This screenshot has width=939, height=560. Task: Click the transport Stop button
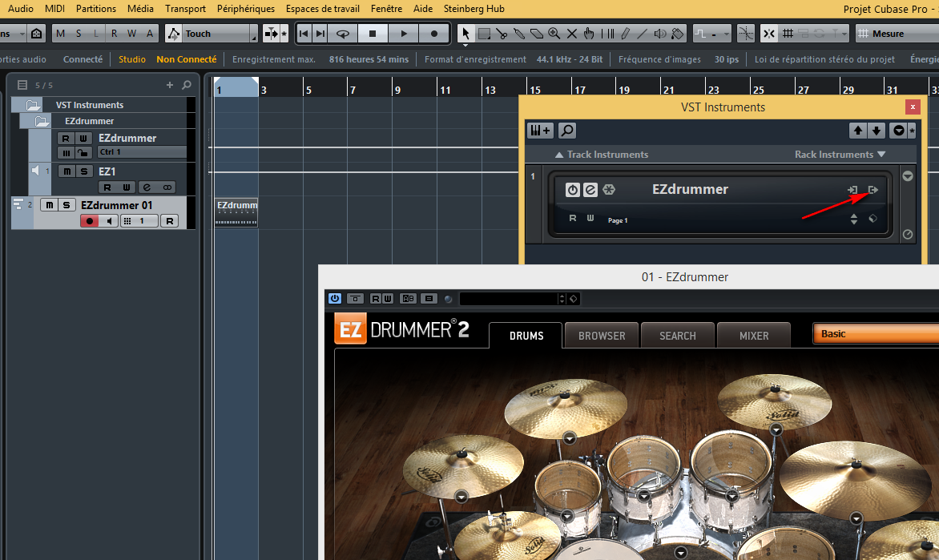[373, 34]
